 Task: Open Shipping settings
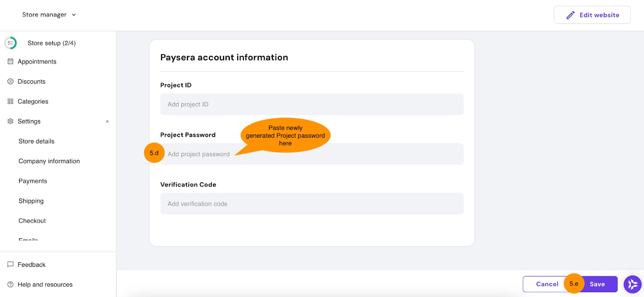point(31,201)
